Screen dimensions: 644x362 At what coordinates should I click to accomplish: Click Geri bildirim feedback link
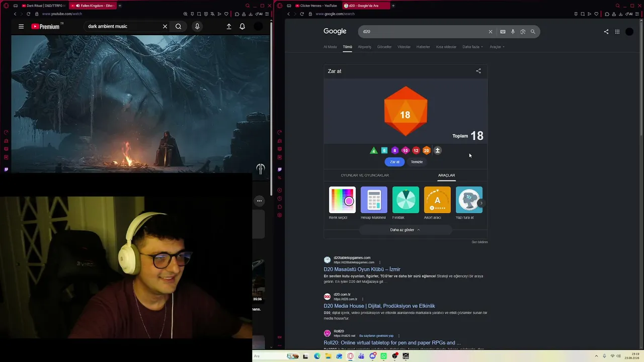point(479,242)
